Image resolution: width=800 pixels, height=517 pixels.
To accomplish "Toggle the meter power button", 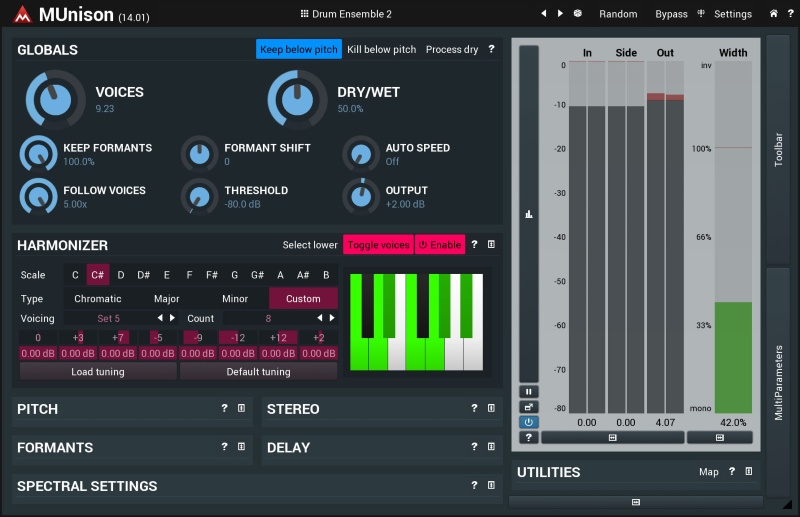I will 529,422.
